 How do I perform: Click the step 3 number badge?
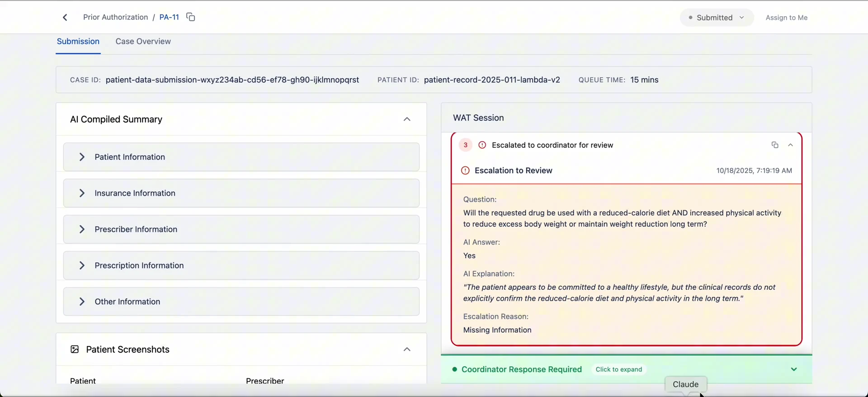tap(465, 145)
